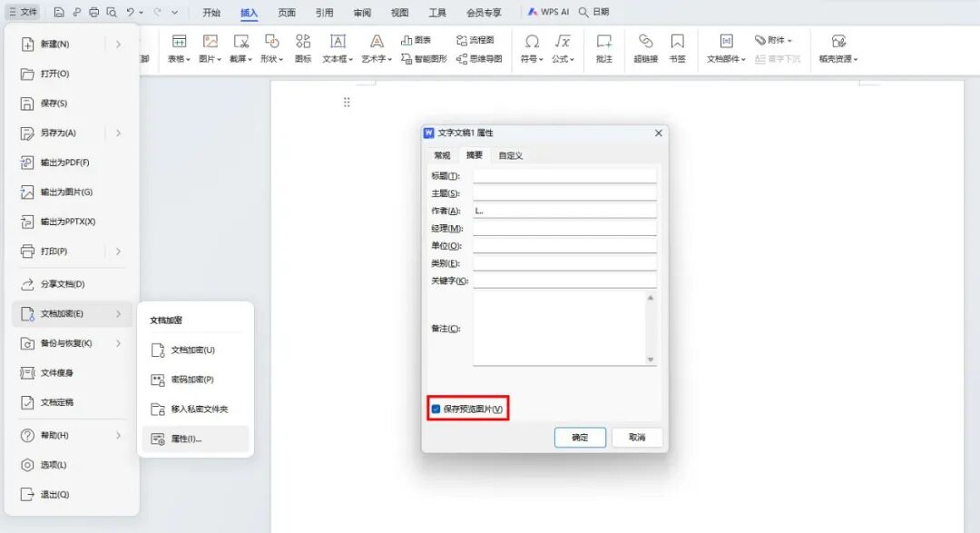Insert a 超链接 hyperlink

646,49
